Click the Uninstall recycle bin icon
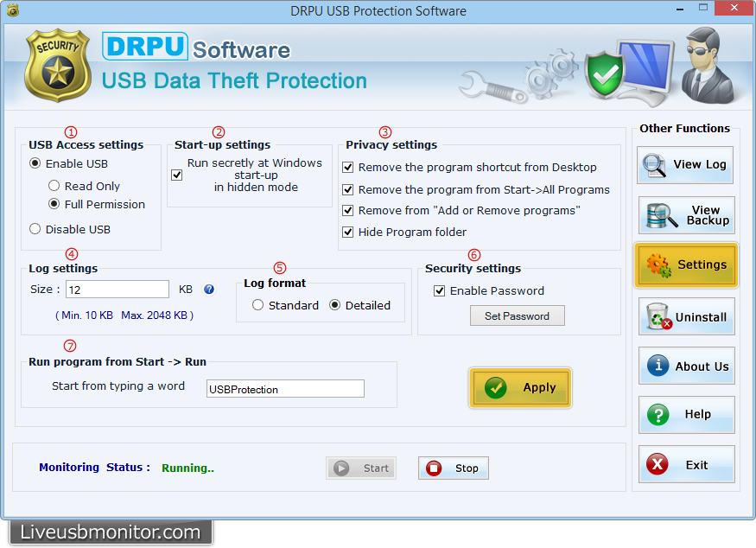The height and width of the screenshot is (548, 756). coord(658,316)
